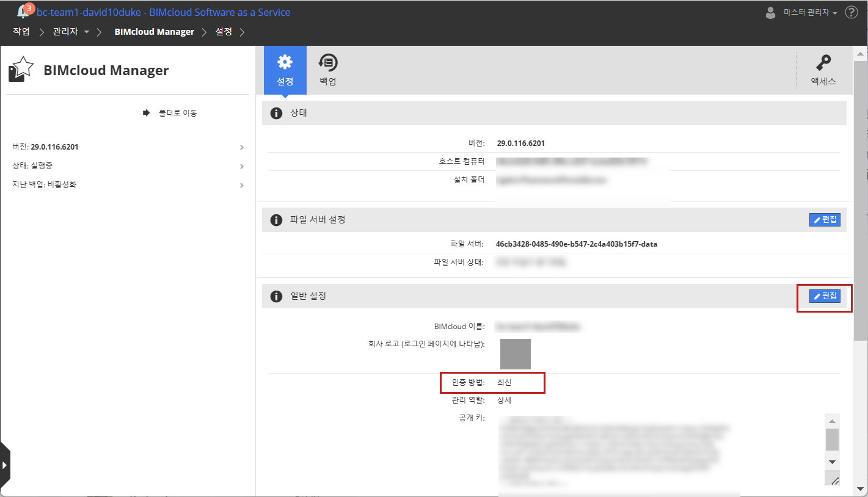
Task: Click the 공개 키 box scrollbar thumb
Action: tap(832, 440)
